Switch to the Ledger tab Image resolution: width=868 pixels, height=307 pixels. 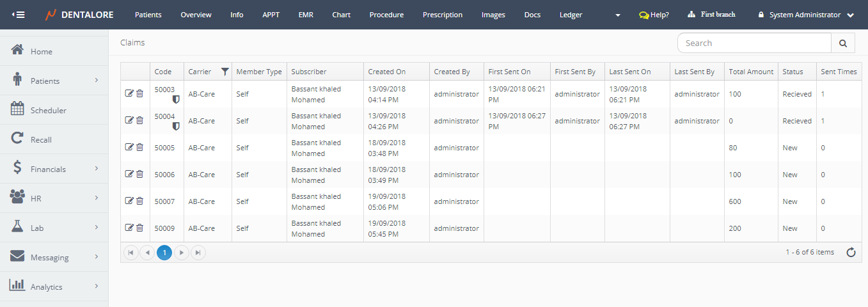(571, 15)
